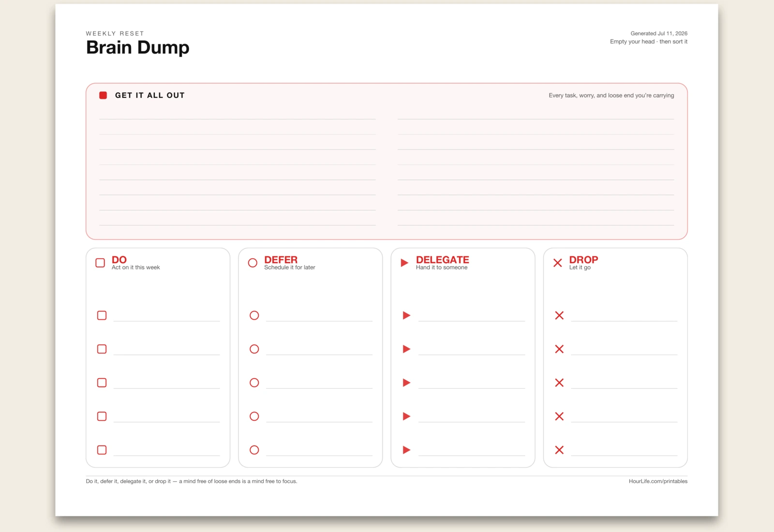
Task: Click the triangle icon in the DELEGATE header
Action: point(404,263)
